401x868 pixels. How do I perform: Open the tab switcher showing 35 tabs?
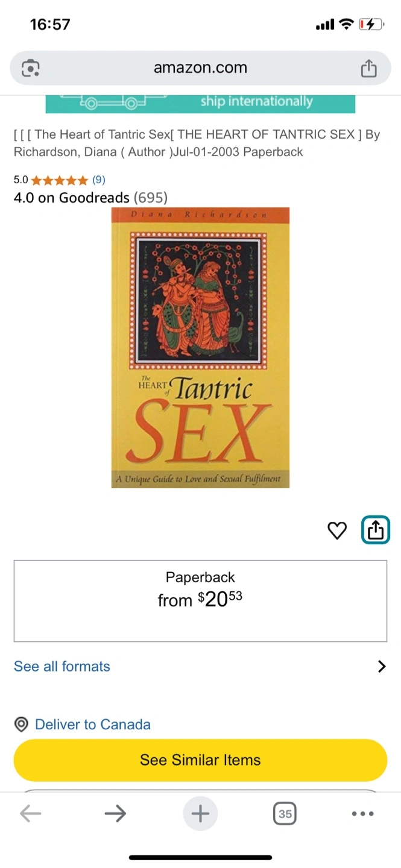tap(285, 814)
